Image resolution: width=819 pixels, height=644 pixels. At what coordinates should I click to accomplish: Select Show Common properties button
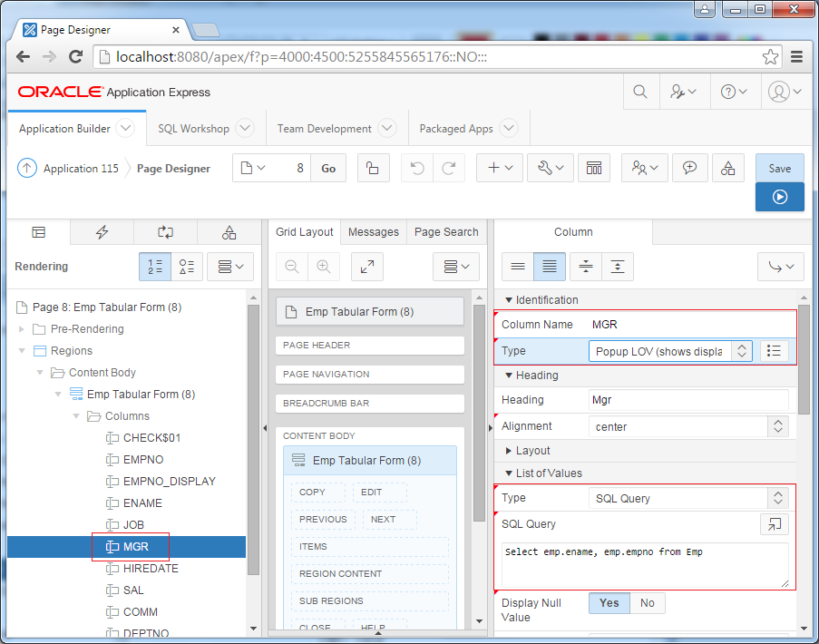coord(518,267)
